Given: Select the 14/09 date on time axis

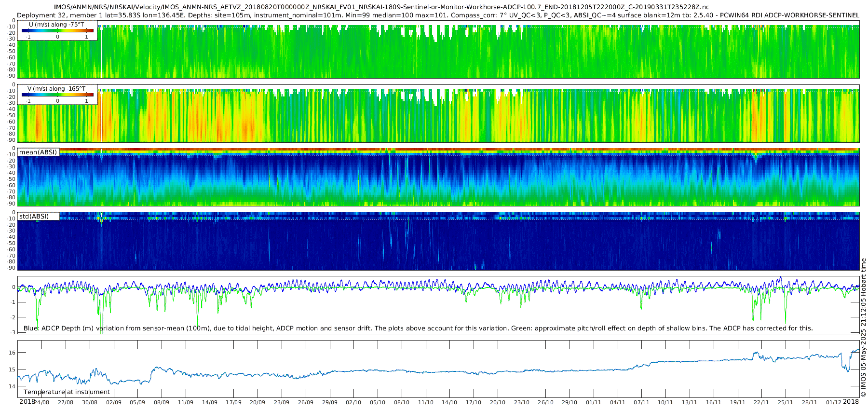Looking at the screenshot, I should [x=210, y=402].
